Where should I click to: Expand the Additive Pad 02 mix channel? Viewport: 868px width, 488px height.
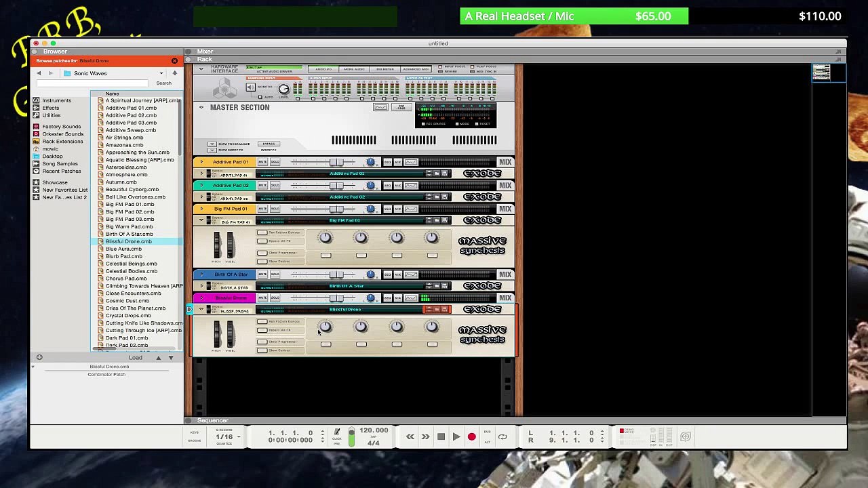click(201, 185)
